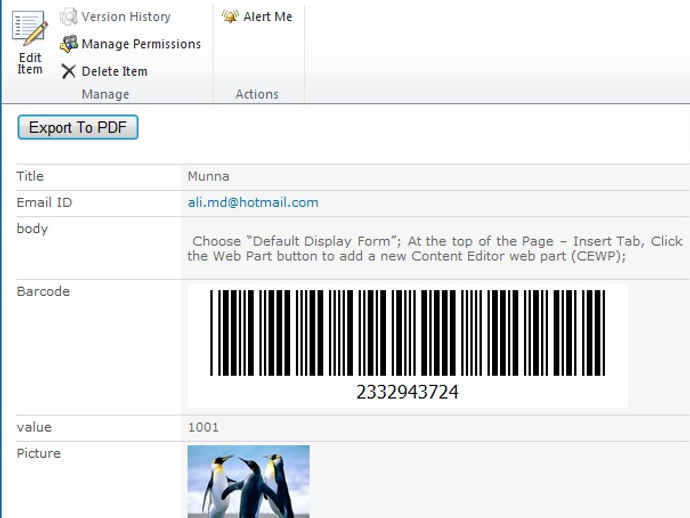The height and width of the screenshot is (518, 690).
Task: Click the body field label
Action: pyautogui.click(x=32, y=229)
